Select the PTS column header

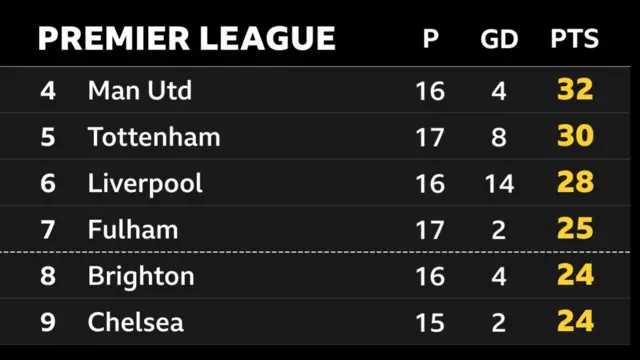(x=575, y=39)
